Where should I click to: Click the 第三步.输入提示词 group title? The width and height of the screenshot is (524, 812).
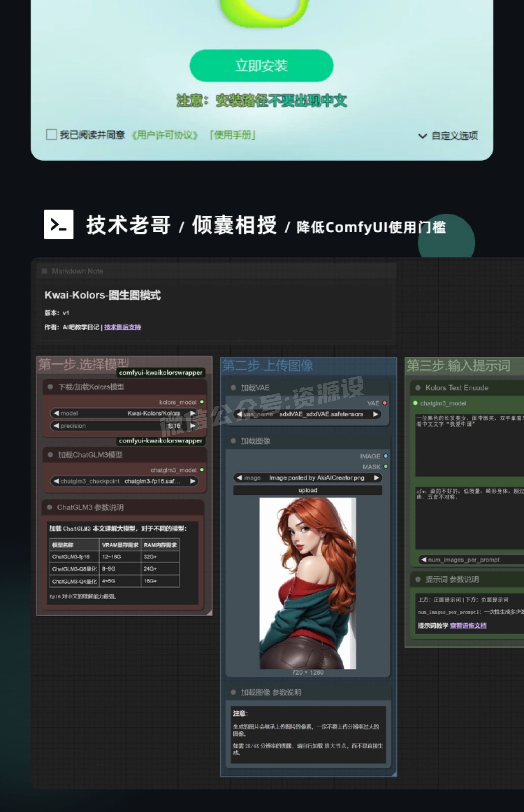pyautogui.click(x=459, y=366)
